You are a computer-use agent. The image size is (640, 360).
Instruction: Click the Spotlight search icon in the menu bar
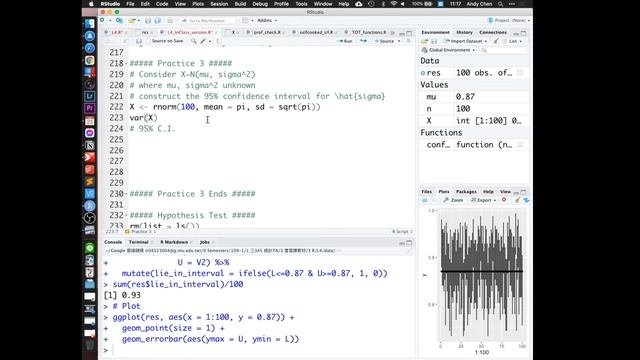[500, 4]
